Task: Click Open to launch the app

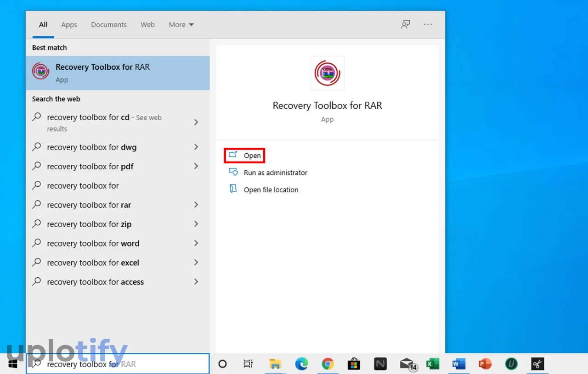Action: click(x=244, y=156)
